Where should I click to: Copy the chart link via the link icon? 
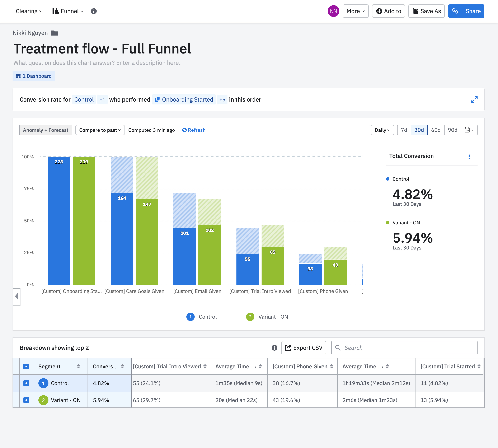tap(455, 11)
